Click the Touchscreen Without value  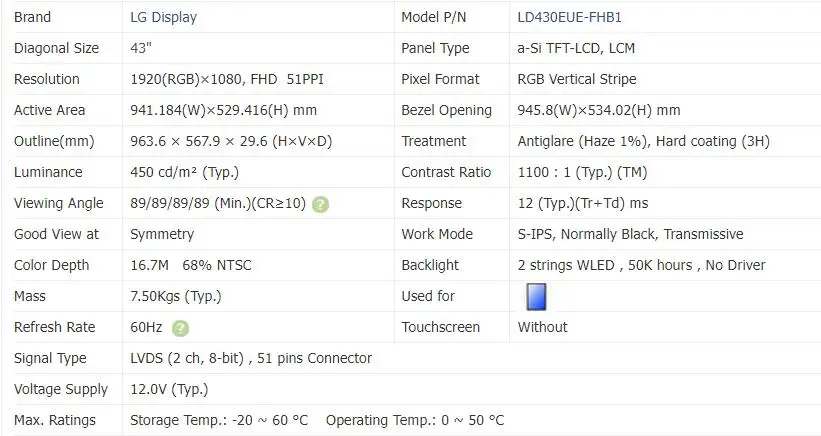542,327
